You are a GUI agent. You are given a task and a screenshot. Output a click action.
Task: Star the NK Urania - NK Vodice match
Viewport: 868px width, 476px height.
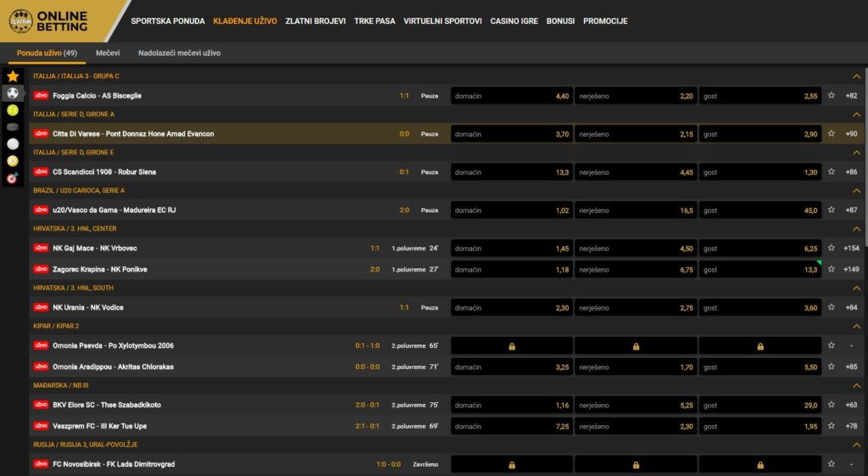[x=832, y=308]
